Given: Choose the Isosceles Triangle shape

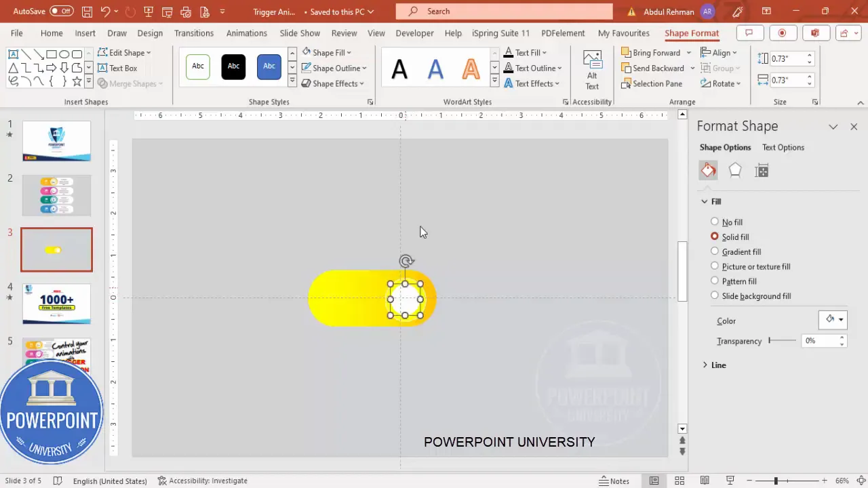Looking at the screenshot, I should pos(13,68).
